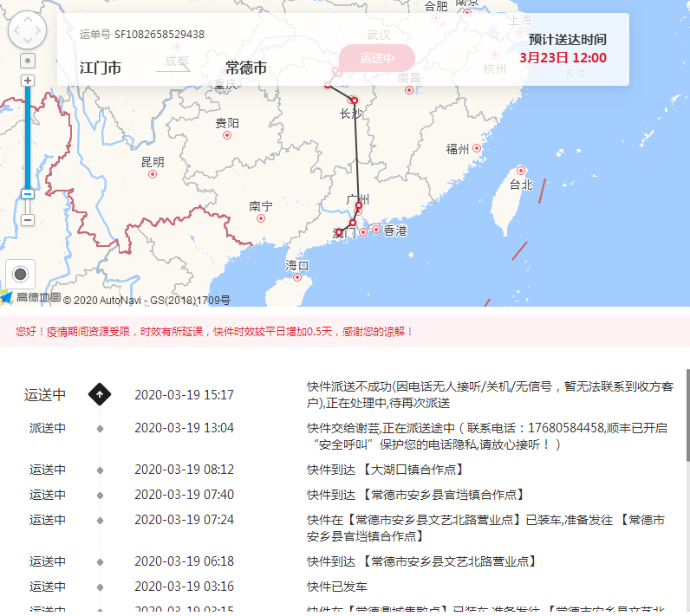Click the 台北 city marker on map

[521, 171]
